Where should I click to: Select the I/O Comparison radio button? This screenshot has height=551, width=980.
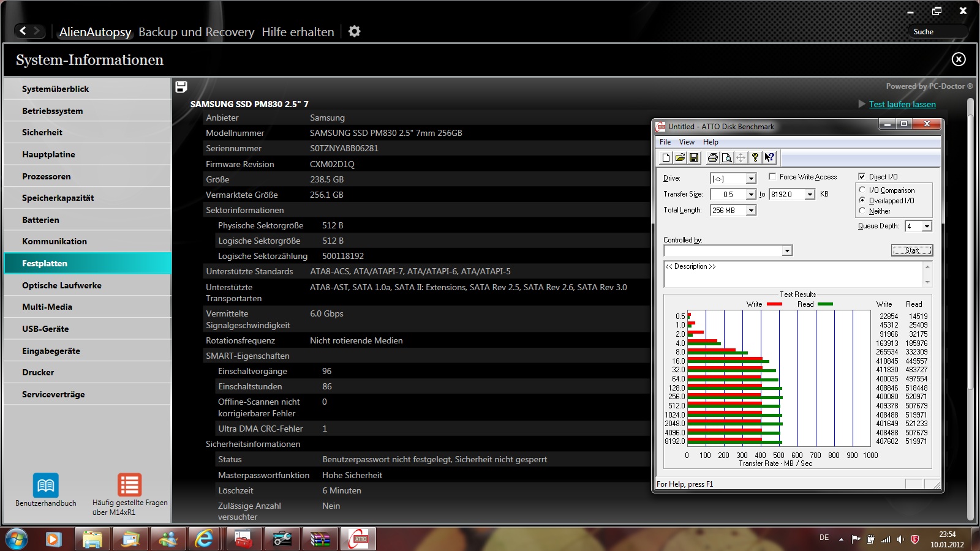pyautogui.click(x=862, y=190)
